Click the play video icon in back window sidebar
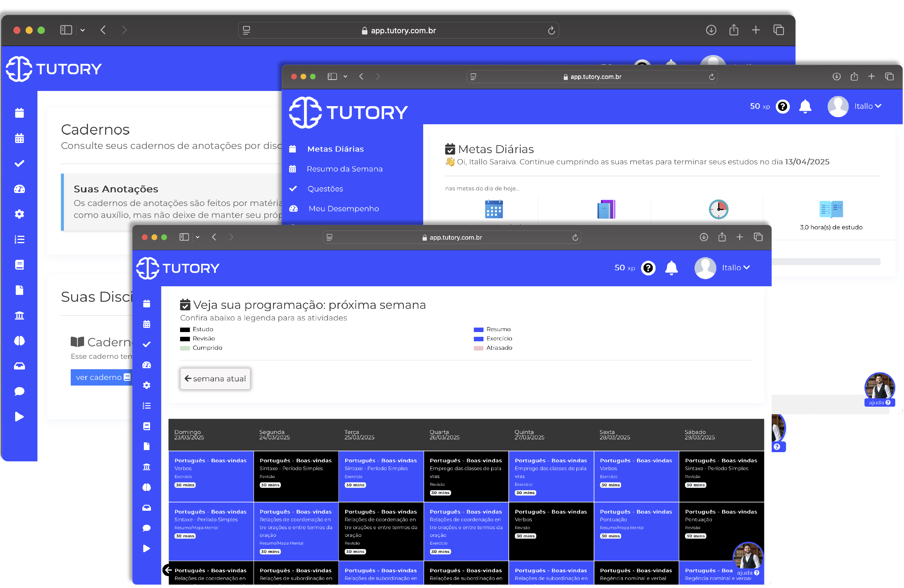The width and height of the screenshot is (904, 588). tap(19, 417)
